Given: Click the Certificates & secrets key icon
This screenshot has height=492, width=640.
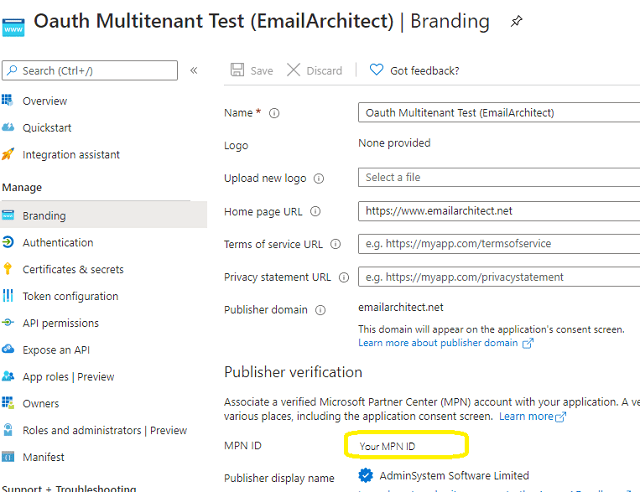Looking at the screenshot, I should (7, 269).
